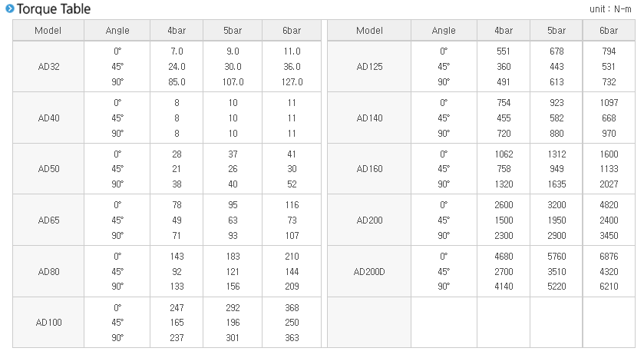This screenshot has width=644, height=358.
Task: Click the AD200 model cell
Action: click(x=369, y=220)
